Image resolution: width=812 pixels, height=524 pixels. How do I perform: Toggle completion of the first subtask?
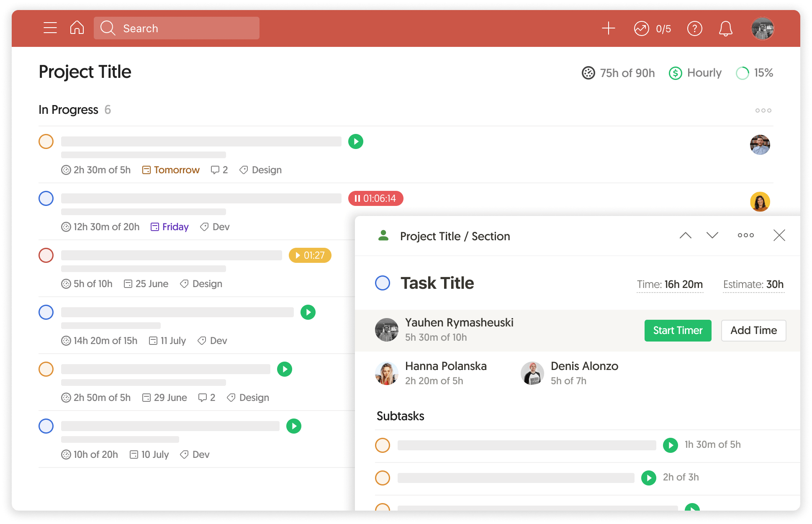pyautogui.click(x=383, y=445)
